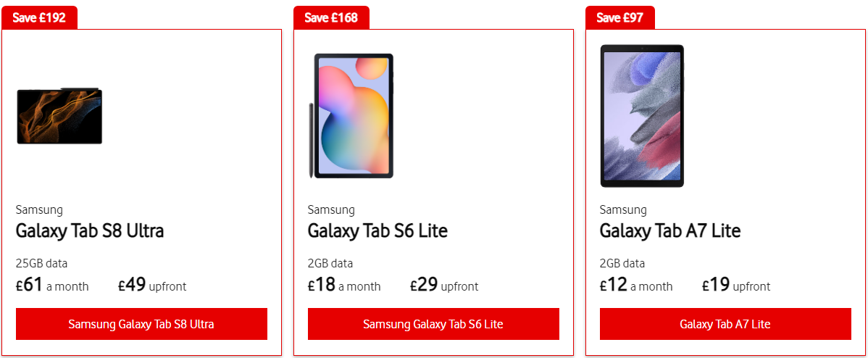Open the Galaxy Tab S6 Lite product image
Viewport: 868px width, 358px height.
click(351, 116)
